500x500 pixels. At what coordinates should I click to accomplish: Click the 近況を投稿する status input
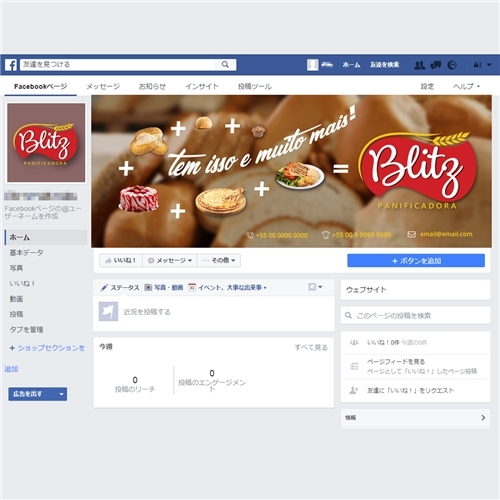pos(227,312)
